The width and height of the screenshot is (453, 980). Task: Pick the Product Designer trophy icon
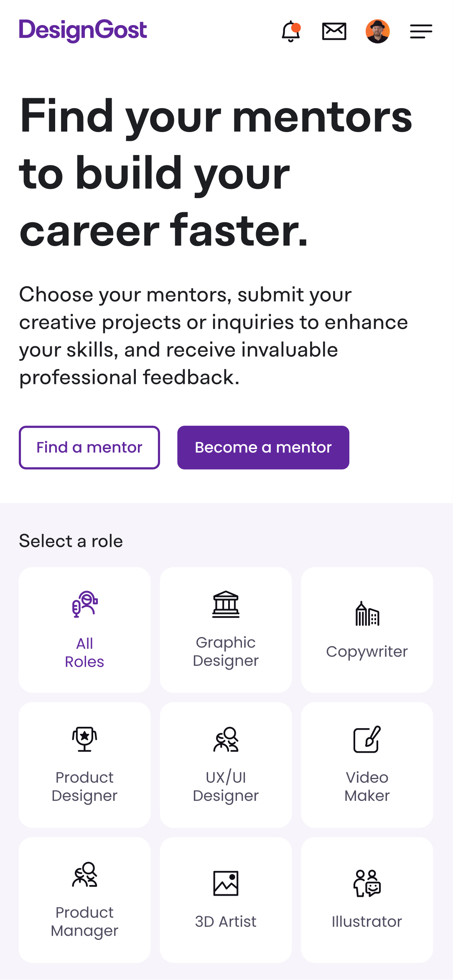(84, 739)
